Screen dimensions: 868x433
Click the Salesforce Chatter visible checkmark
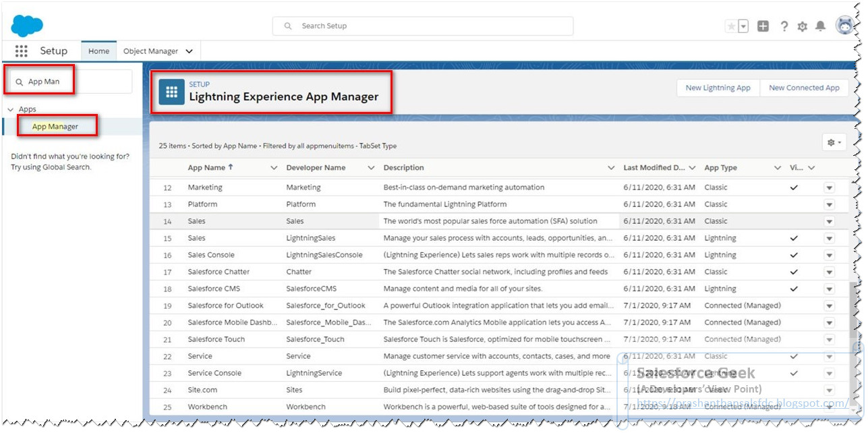794,272
